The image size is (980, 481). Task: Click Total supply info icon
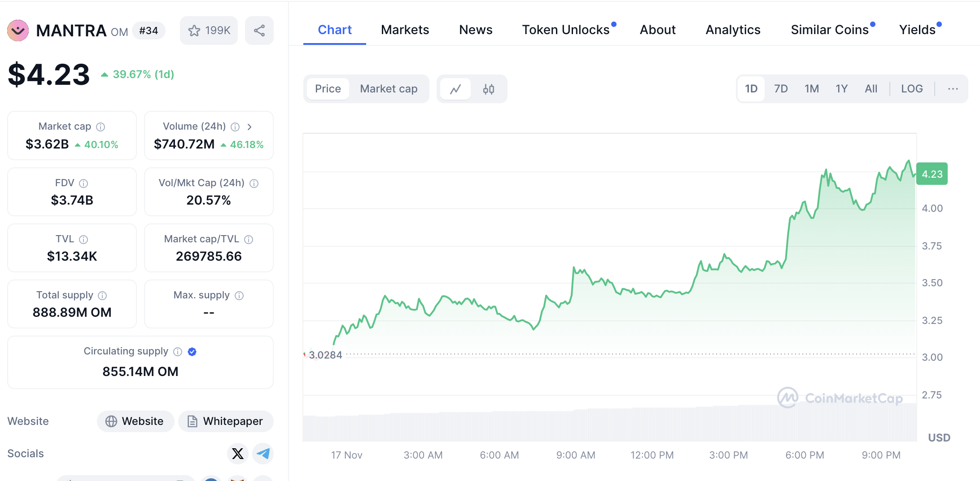(102, 295)
